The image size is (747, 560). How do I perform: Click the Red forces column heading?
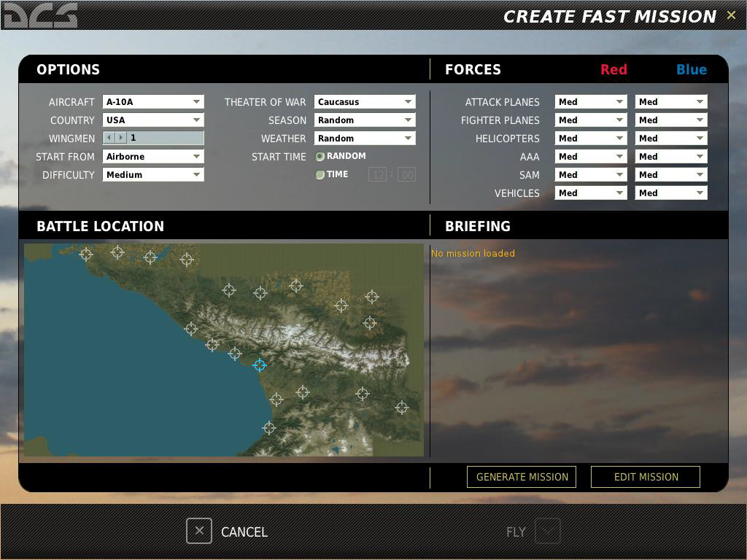614,69
